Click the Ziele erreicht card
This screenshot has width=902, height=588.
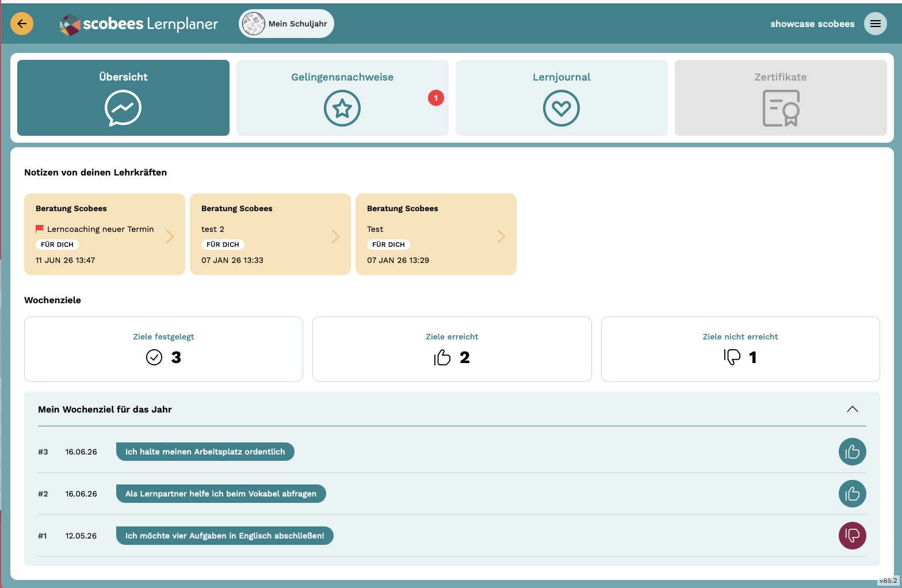(x=452, y=349)
